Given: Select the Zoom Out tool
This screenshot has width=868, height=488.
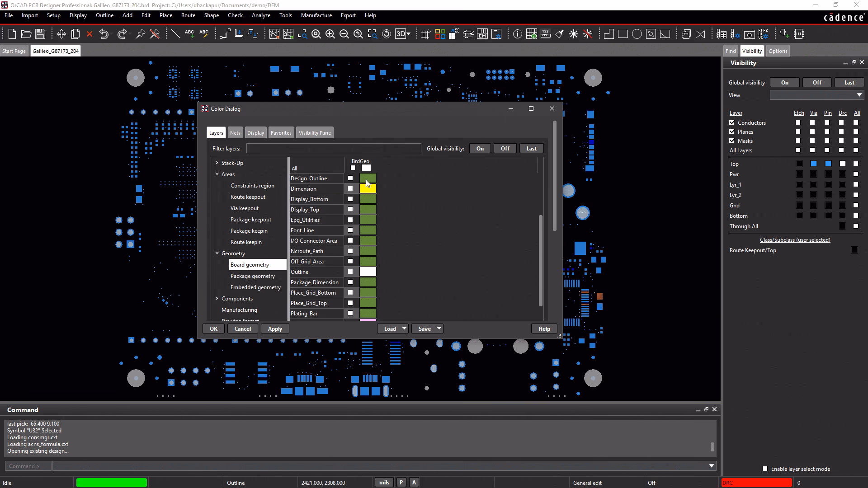Looking at the screenshot, I should [x=344, y=33].
